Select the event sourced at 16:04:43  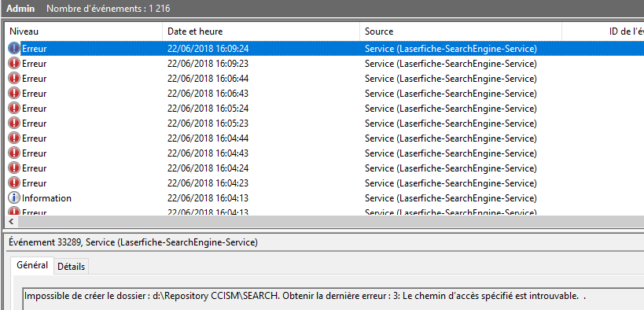click(325, 153)
